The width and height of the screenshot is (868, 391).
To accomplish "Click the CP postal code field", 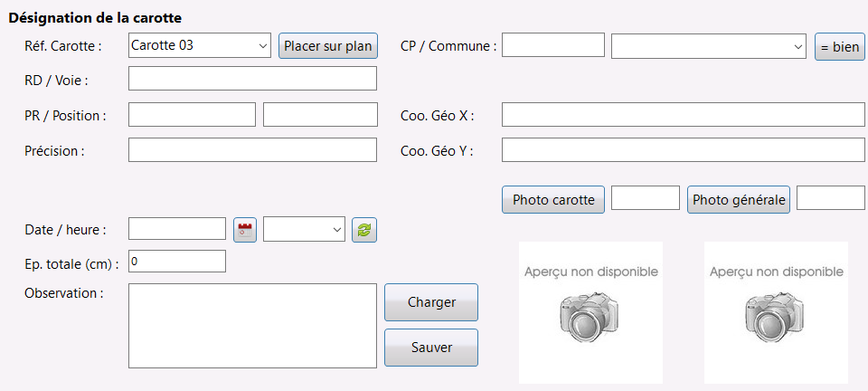I will [x=553, y=45].
